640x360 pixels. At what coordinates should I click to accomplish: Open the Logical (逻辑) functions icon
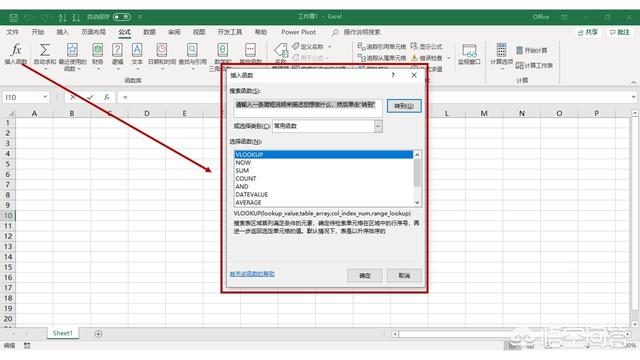(x=118, y=50)
